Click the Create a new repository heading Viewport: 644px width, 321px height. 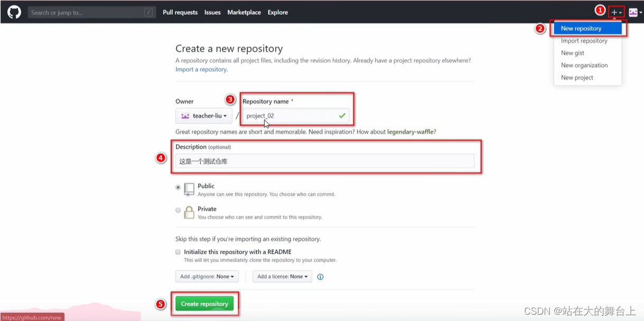(x=229, y=49)
